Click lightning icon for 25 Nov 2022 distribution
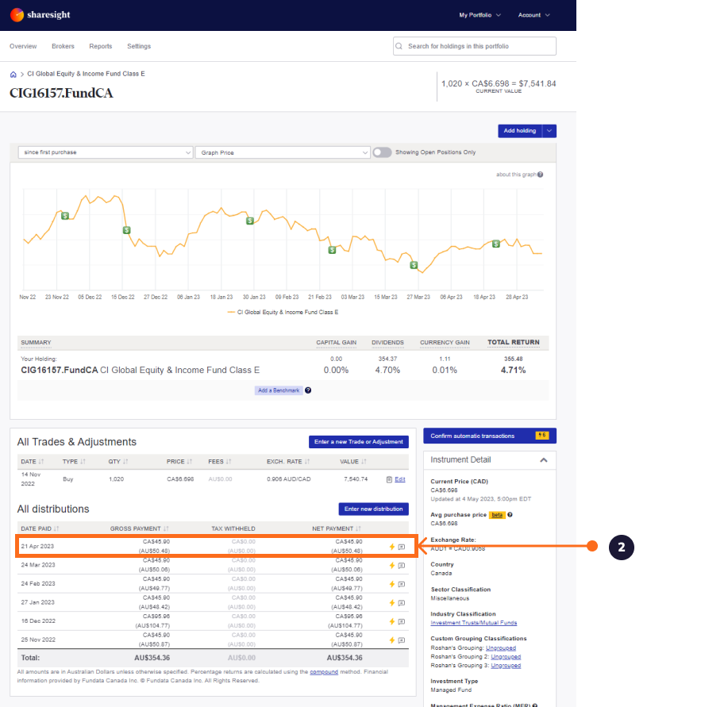 tap(392, 640)
